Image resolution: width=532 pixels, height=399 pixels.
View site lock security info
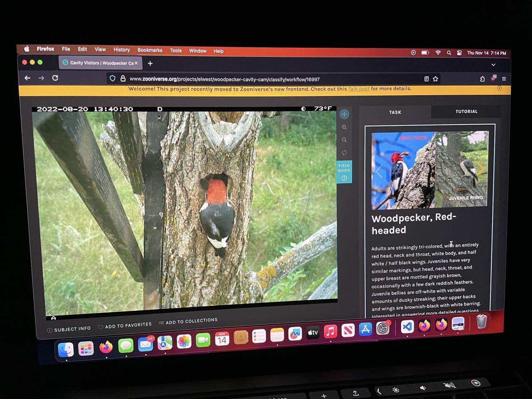(123, 78)
